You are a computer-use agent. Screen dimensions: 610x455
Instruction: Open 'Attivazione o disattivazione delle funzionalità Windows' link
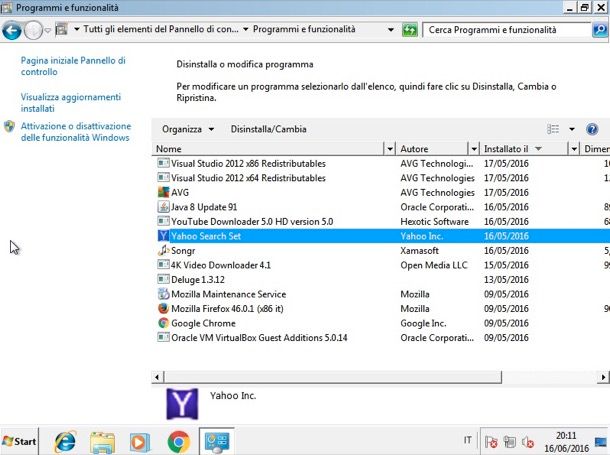[x=76, y=132]
